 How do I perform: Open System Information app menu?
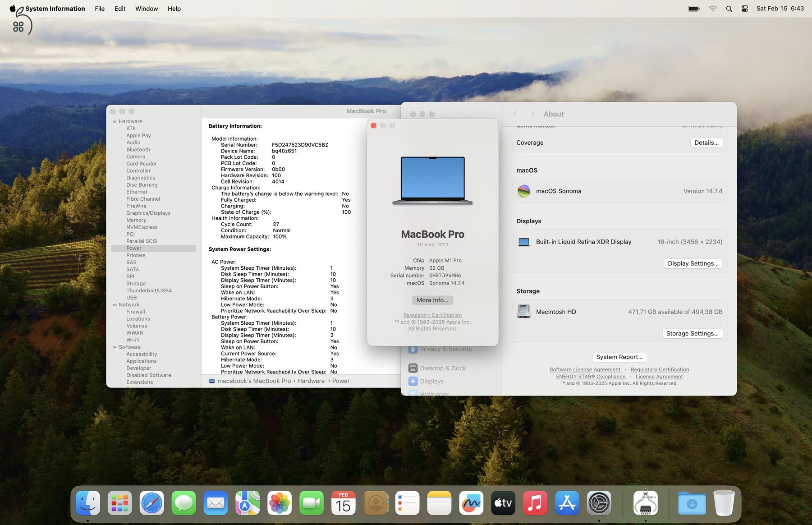(55, 9)
